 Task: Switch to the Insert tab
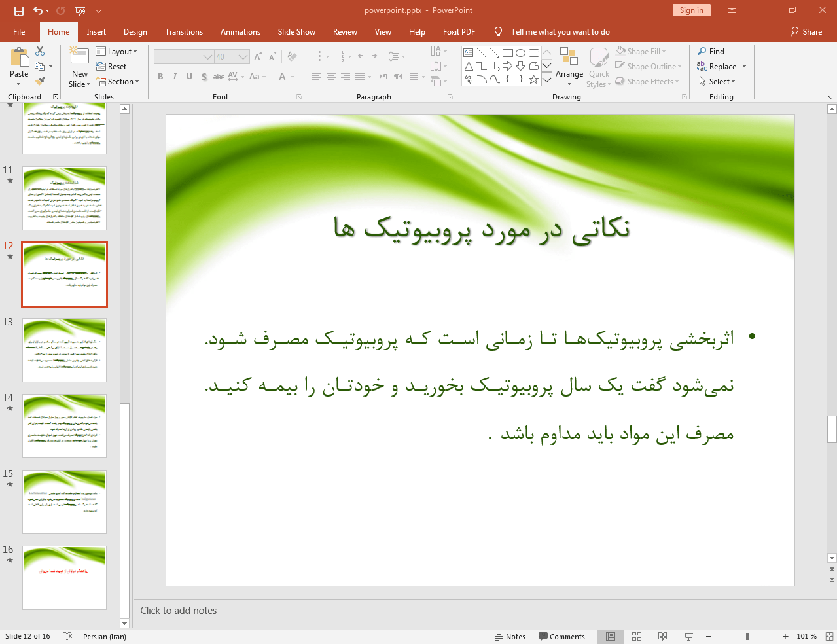point(96,31)
